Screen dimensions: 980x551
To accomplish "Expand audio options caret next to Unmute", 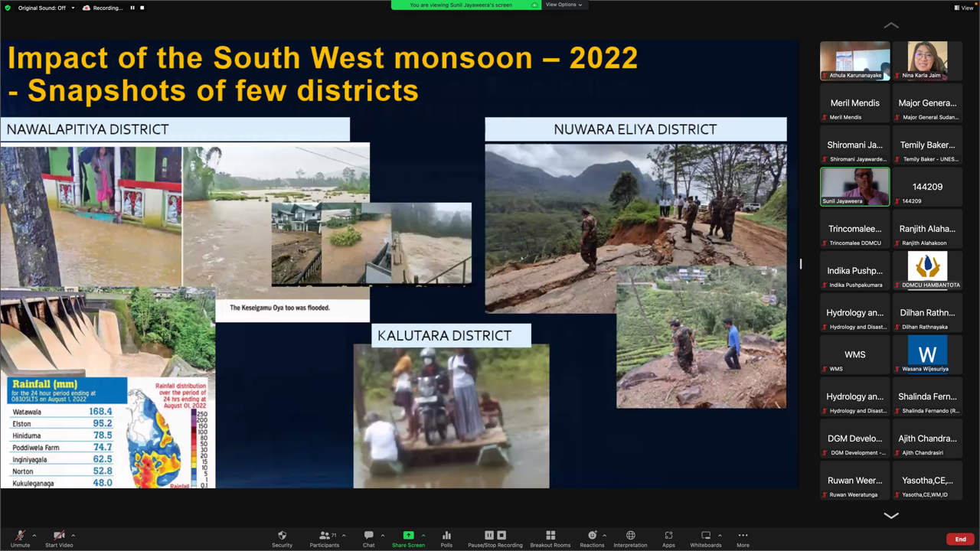I will point(34,536).
